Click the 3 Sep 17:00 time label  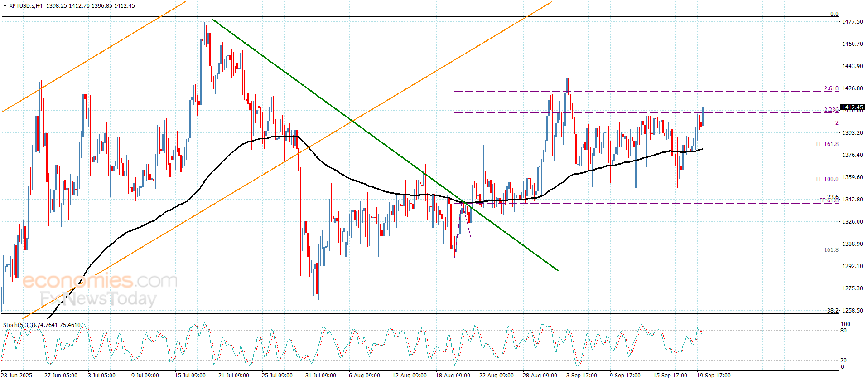pos(582,375)
